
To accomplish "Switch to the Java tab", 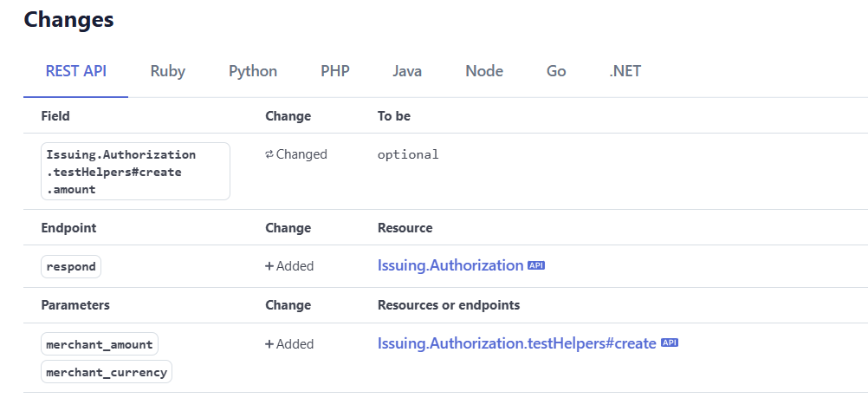I will 407,71.
